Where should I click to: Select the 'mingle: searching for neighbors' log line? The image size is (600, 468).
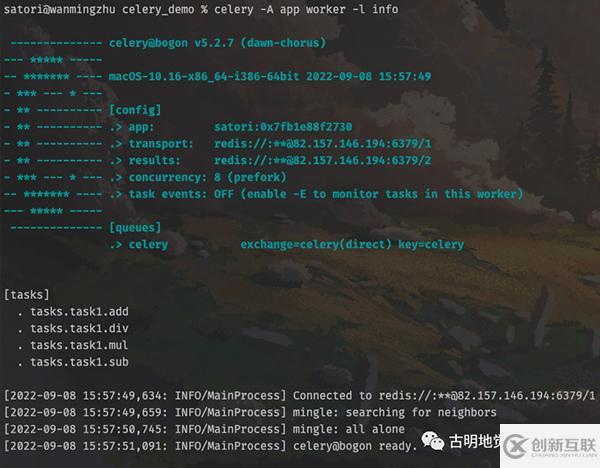pyautogui.click(x=250, y=413)
